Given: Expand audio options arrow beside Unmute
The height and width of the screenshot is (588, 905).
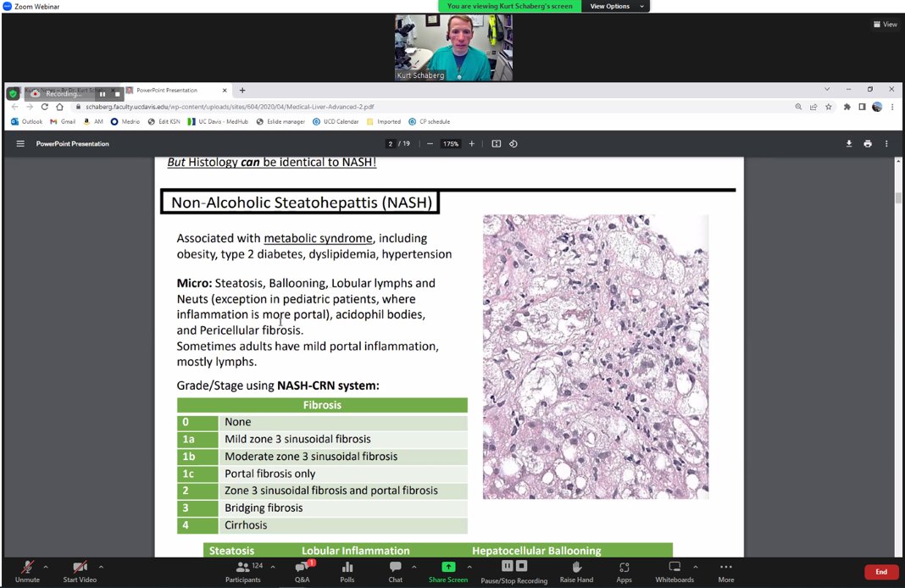Looking at the screenshot, I should pyautogui.click(x=46, y=567).
